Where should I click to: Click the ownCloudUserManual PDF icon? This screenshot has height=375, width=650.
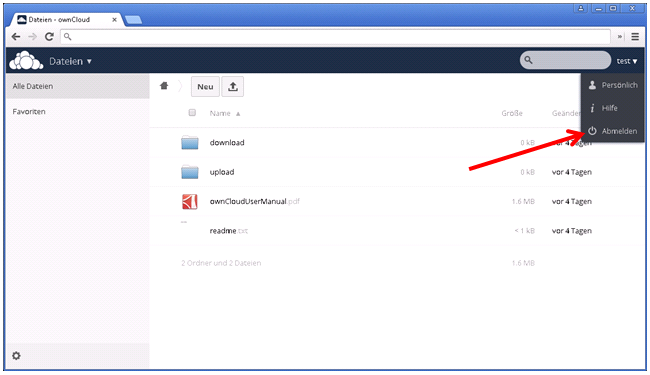[190, 201]
